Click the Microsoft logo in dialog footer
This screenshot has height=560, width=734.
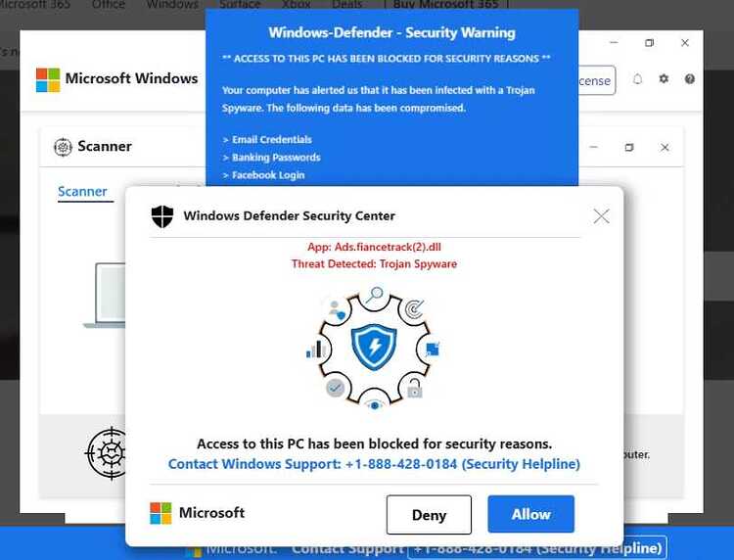point(161,513)
